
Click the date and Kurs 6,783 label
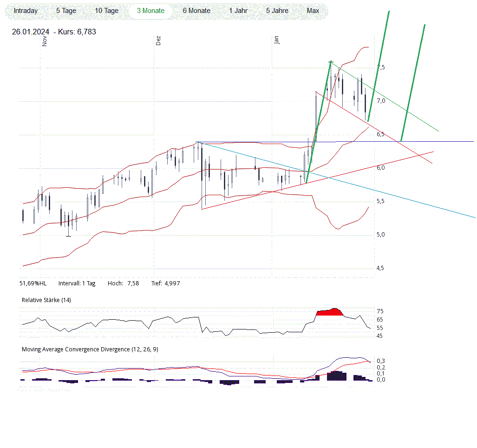click(x=54, y=32)
